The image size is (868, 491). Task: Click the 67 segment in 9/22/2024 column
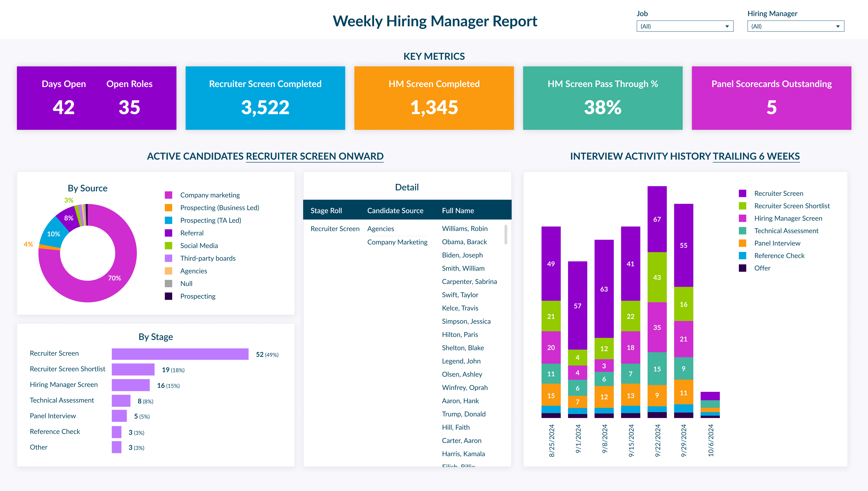[657, 219]
